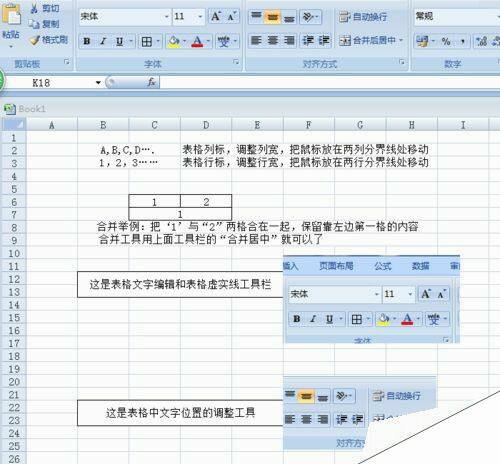This screenshot has width=500, height=464.
Task: Click the cell with the value 2 in row 6
Action: click(x=206, y=202)
